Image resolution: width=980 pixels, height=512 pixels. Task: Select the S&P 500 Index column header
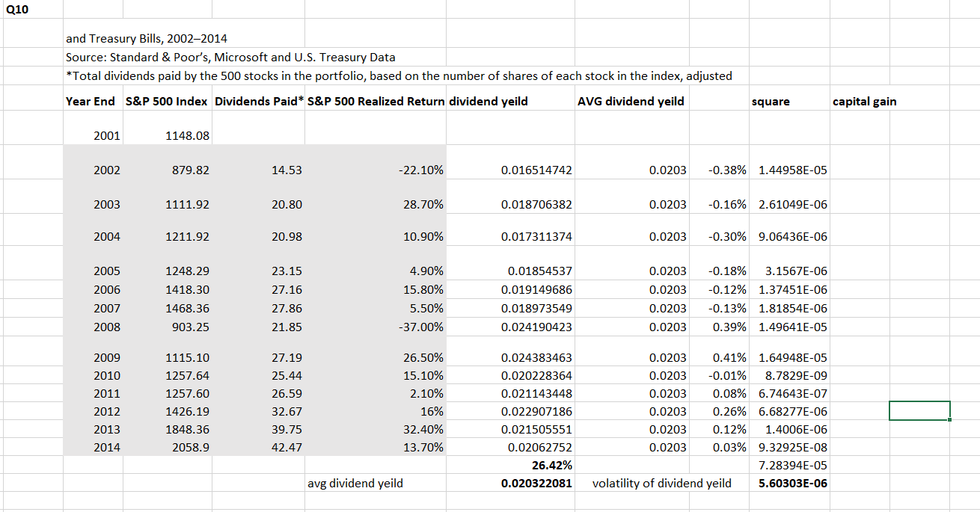tap(167, 101)
